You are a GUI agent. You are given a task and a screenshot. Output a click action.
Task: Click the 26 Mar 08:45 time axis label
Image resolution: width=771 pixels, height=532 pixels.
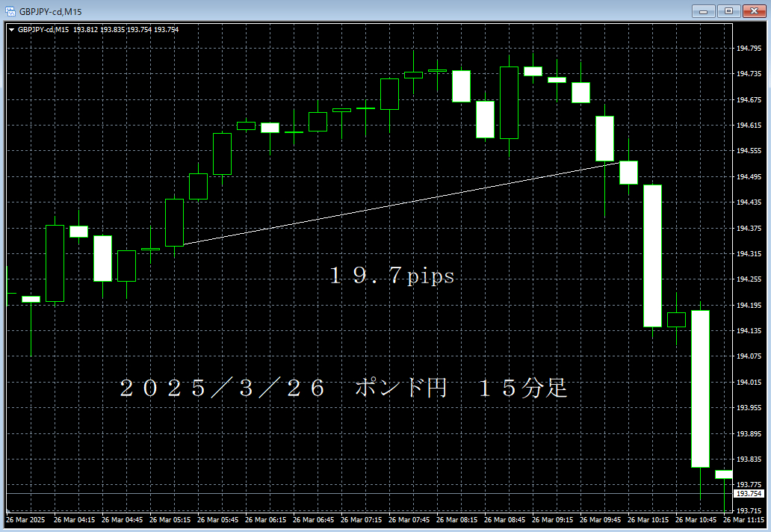click(x=504, y=520)
